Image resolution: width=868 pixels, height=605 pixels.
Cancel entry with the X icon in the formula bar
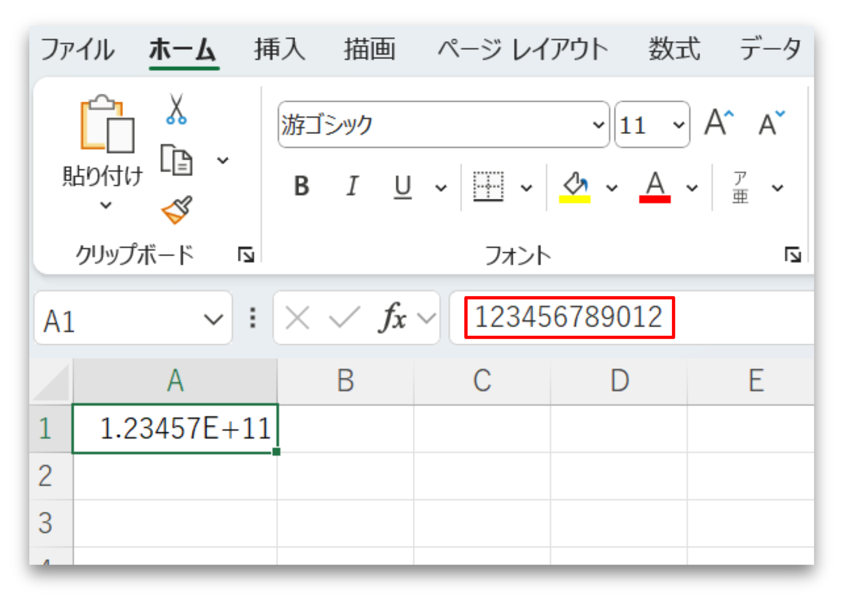297,317
